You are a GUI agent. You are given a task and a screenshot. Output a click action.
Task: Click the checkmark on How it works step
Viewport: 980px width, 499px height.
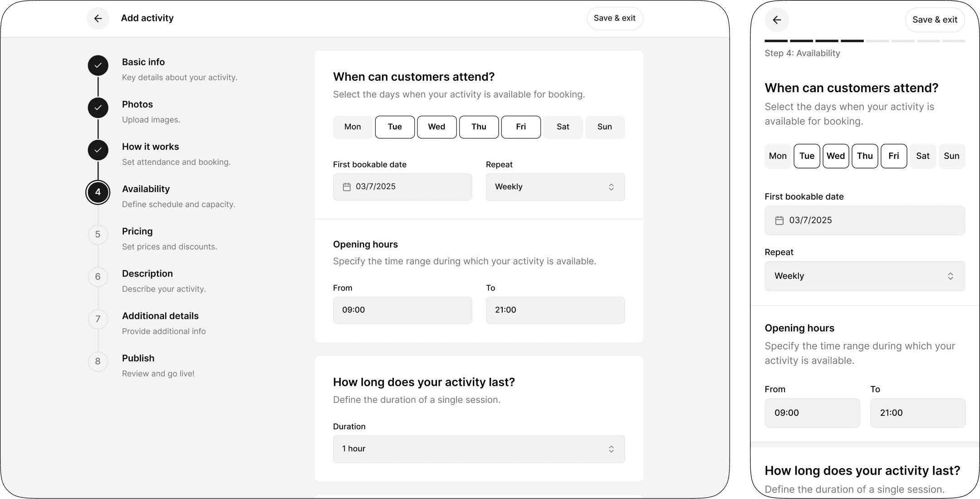pos(98,150)
